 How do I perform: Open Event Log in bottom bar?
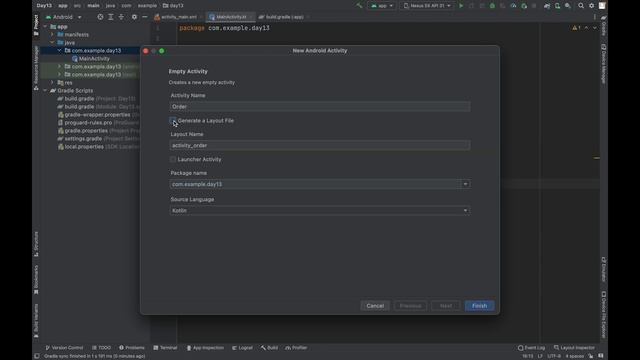tap(531, 348)
